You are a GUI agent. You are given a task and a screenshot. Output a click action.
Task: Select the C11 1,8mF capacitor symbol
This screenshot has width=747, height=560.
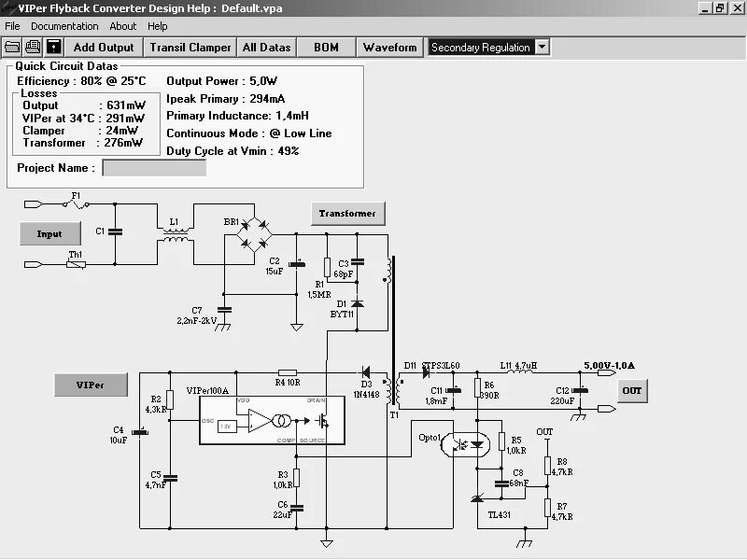point(453,390)
